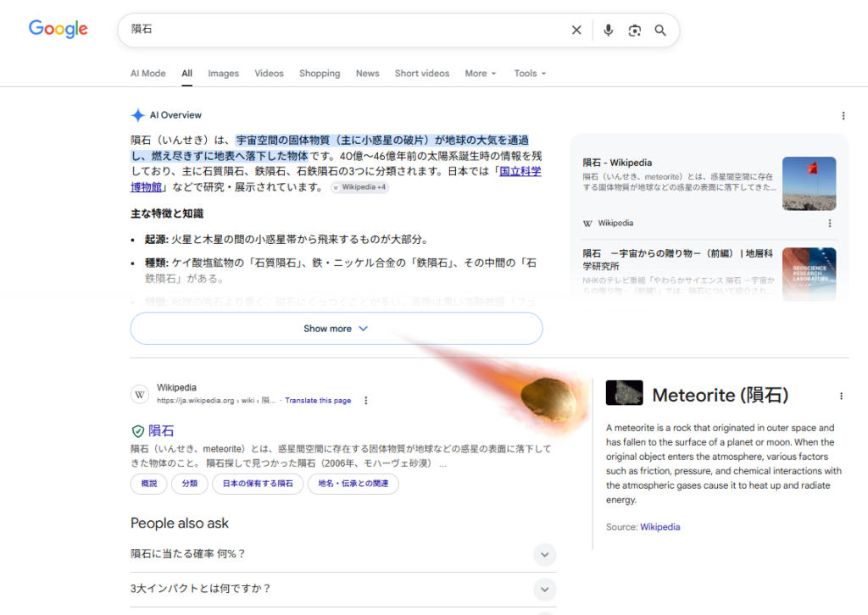Click the Geoscience Research Laboratory thumbnail
The image size is (868, 615).
809,274
